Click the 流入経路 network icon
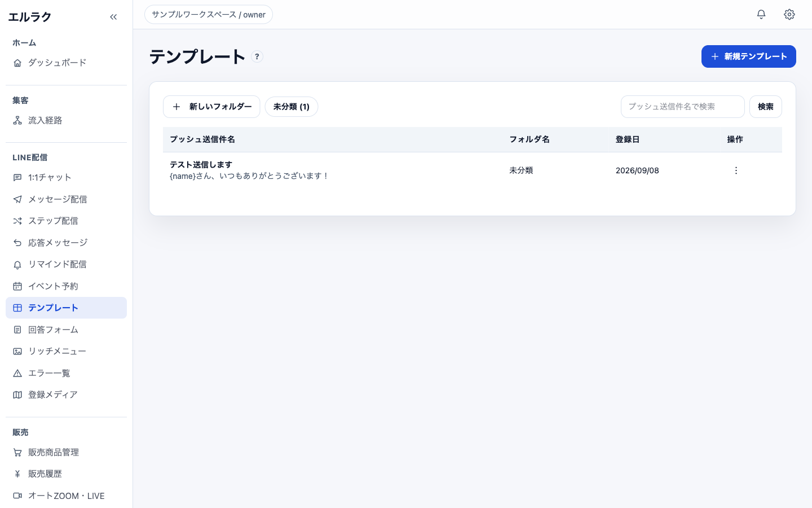 17,120
